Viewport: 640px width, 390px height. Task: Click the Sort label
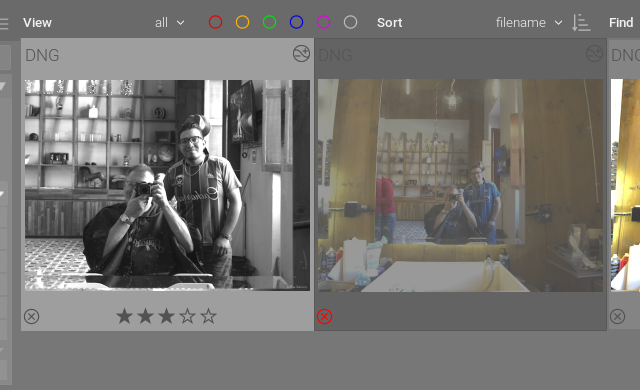point(389,23)
